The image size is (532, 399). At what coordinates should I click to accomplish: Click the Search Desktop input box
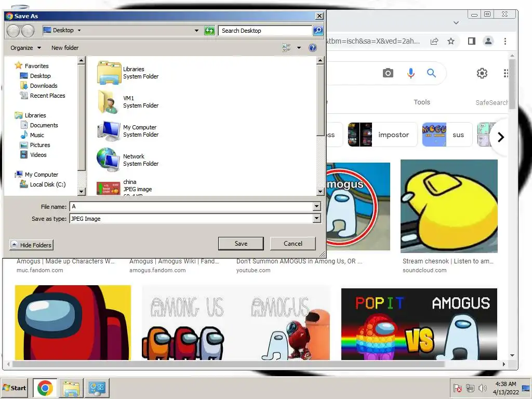pos(265,31)
